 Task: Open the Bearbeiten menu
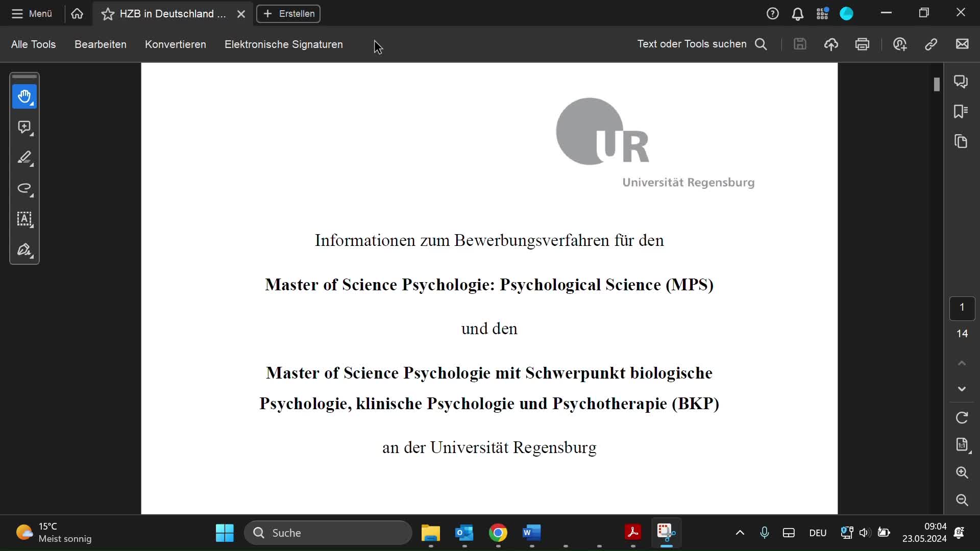pyautogui.click(x=101, y=44)
